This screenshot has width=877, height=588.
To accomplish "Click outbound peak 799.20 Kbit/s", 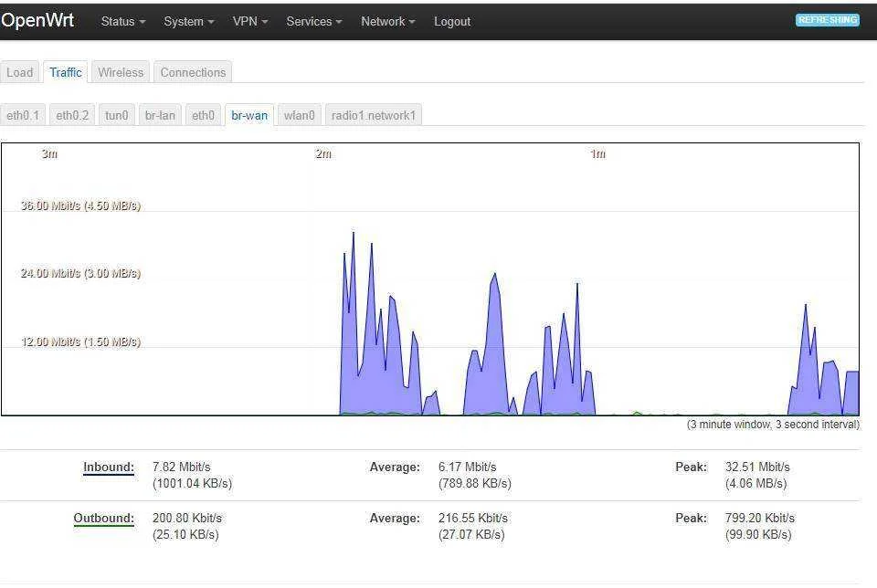I will [759, 518].
